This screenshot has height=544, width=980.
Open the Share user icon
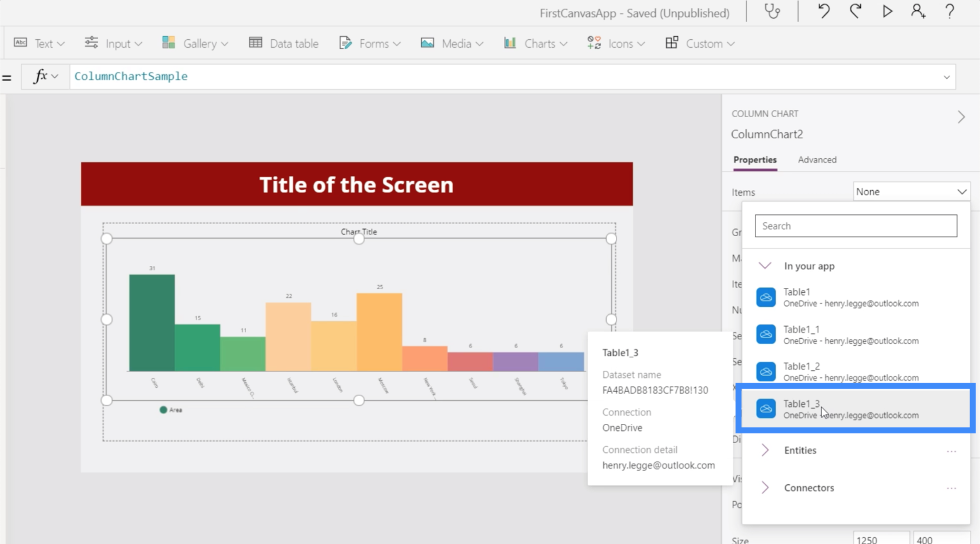[x=918, y=11]
